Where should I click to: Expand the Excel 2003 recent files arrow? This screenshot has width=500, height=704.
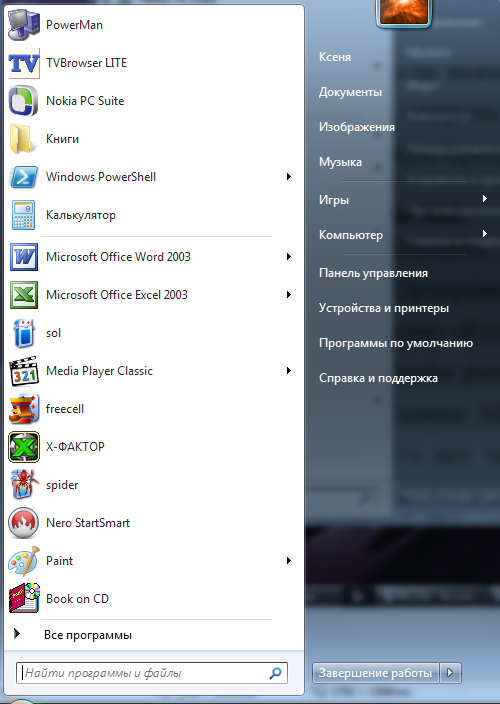point(289,295)
